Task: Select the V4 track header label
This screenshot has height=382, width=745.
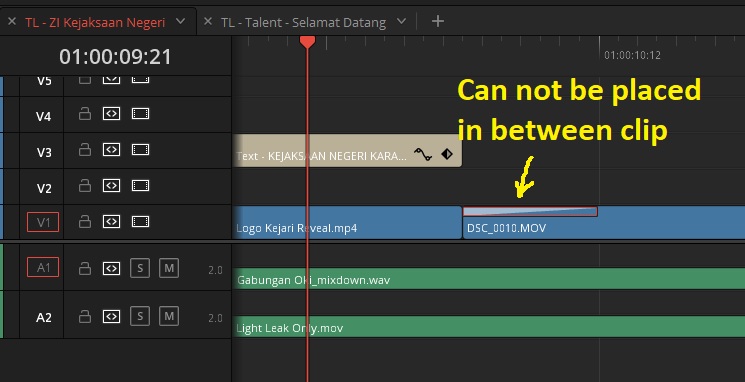Action: (x=44, y=116)
